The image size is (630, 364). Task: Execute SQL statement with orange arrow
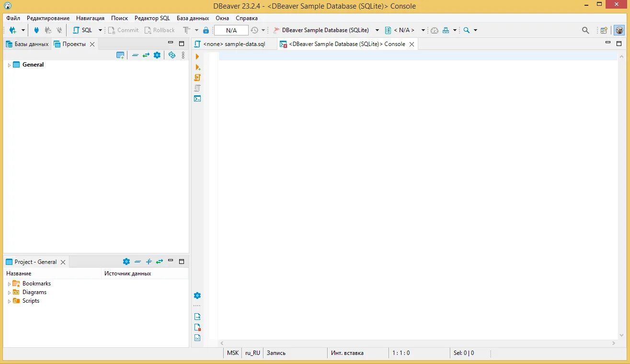click(x=197, y=57)
